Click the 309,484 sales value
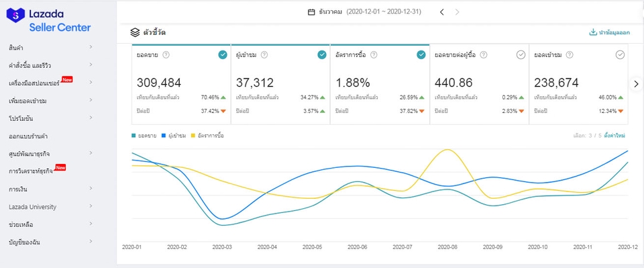This screenshot has height=268, width=644. [x=159, y=83]
